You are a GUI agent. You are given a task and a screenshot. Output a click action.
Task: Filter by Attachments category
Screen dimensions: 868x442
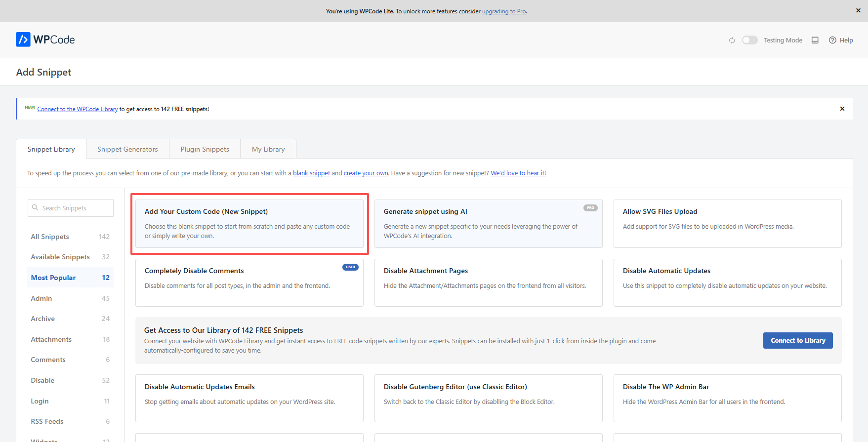(70, 339)
